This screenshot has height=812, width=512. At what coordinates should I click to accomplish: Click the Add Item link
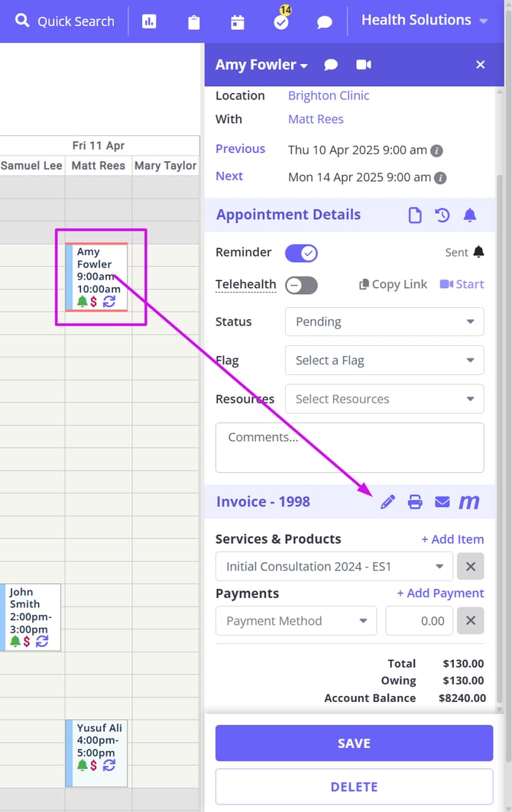[452, 539]
